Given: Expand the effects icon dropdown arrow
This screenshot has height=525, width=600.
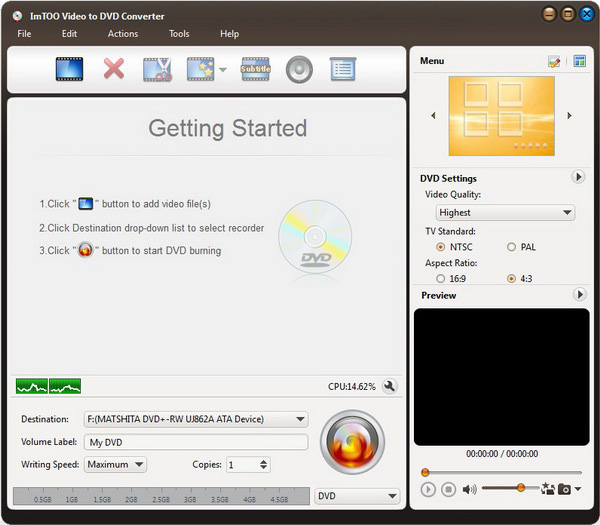Looking at the screenshot, I should [223, 70].
